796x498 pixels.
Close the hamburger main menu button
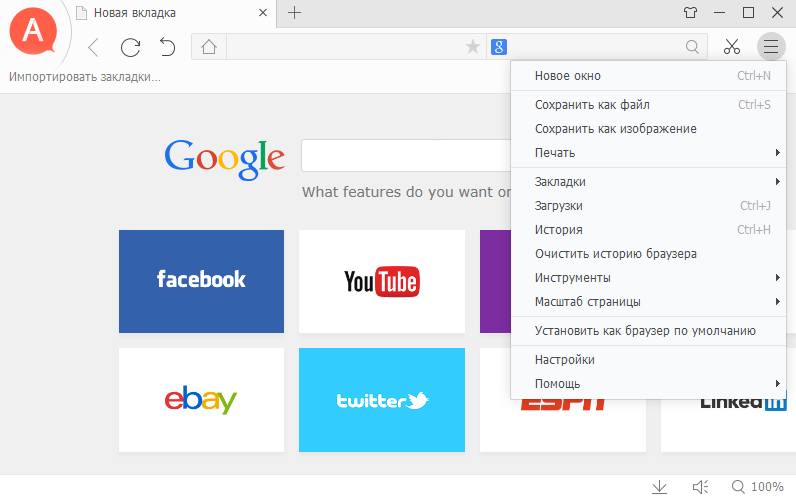[x=771, y=47]
